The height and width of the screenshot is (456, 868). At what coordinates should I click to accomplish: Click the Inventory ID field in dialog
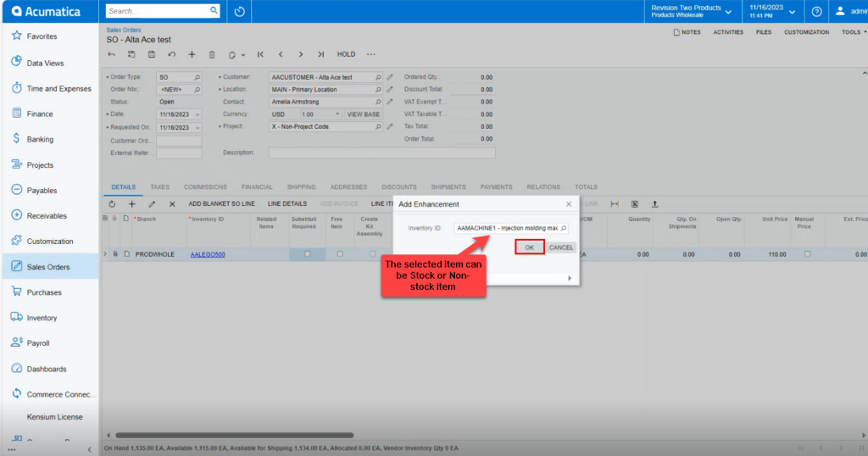pyautogui.click(x=509, y=228)
